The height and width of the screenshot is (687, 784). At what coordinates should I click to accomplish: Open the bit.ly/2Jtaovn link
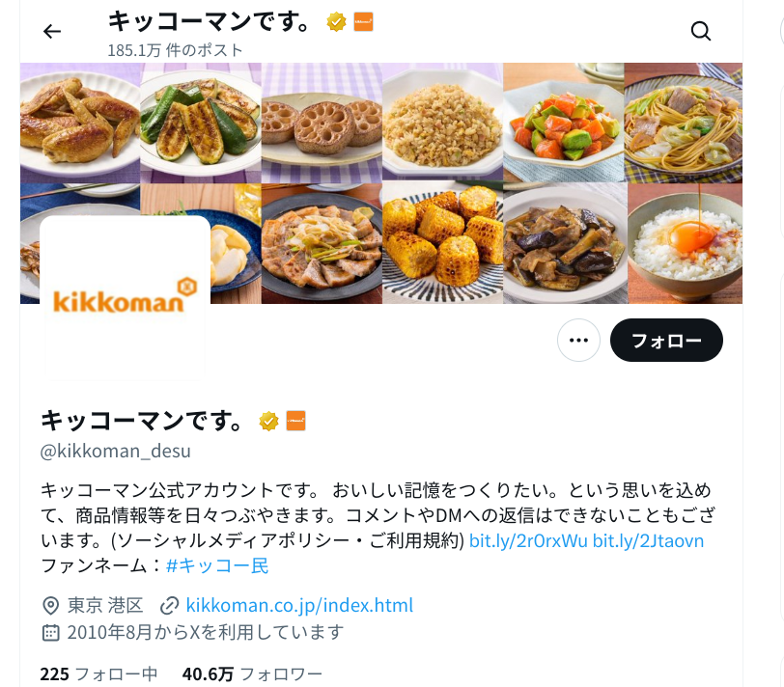click(x=648, y=540)
